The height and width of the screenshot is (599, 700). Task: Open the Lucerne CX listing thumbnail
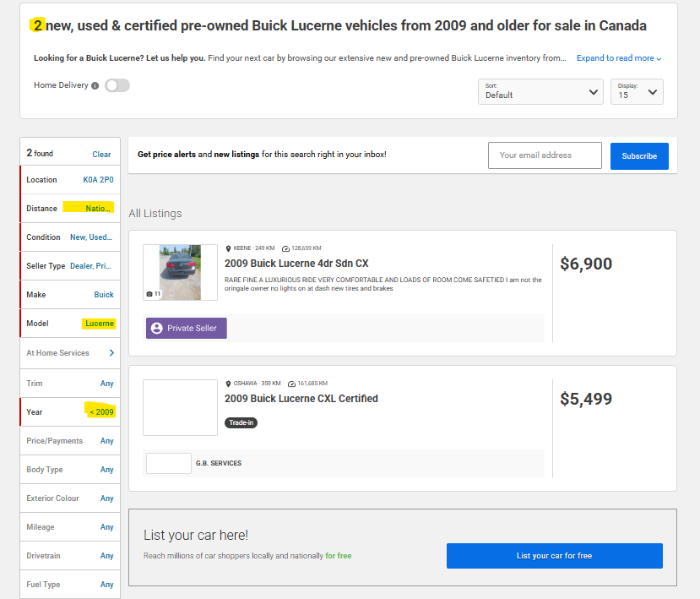[x=180, y=273]
